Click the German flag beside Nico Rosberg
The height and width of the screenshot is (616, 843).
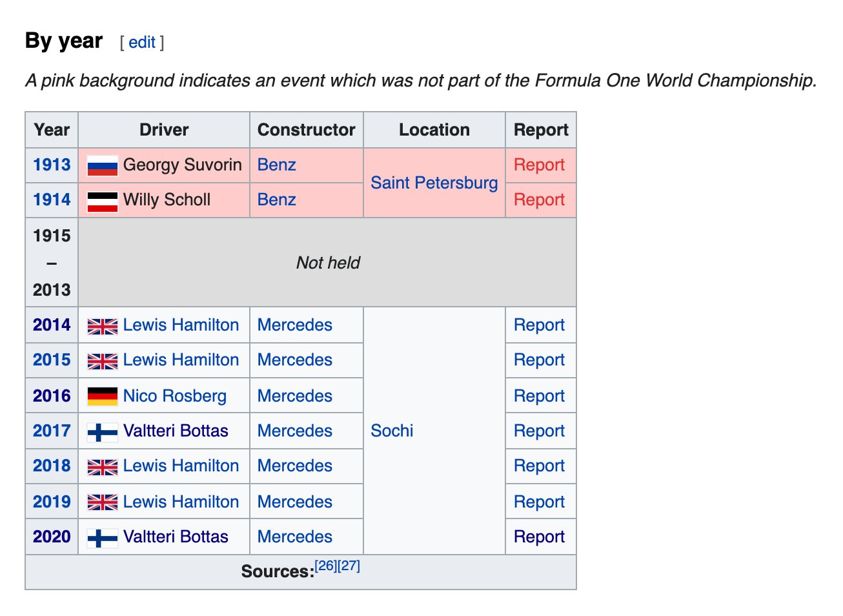pyautogui.click(x=103, y=396)
